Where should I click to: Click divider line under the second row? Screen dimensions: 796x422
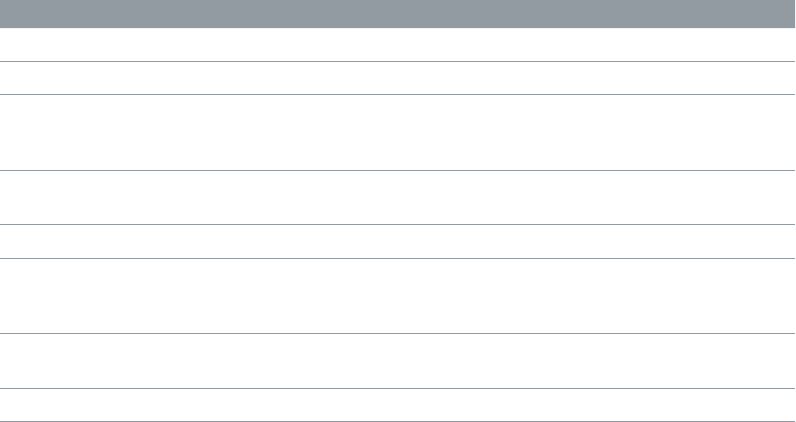[397, 94]
